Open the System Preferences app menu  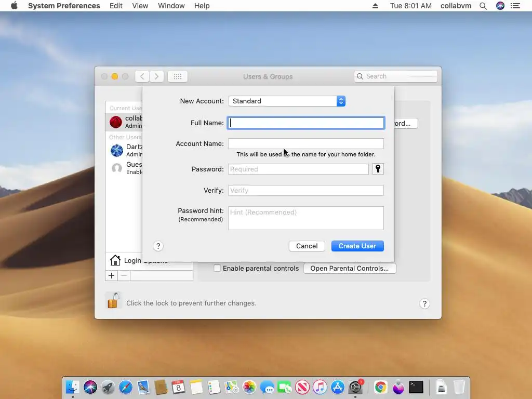click(x=64, y=6)
